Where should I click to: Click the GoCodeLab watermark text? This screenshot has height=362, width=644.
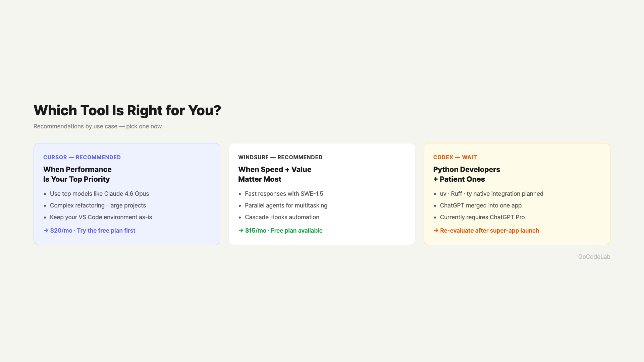tap(594, 257)
